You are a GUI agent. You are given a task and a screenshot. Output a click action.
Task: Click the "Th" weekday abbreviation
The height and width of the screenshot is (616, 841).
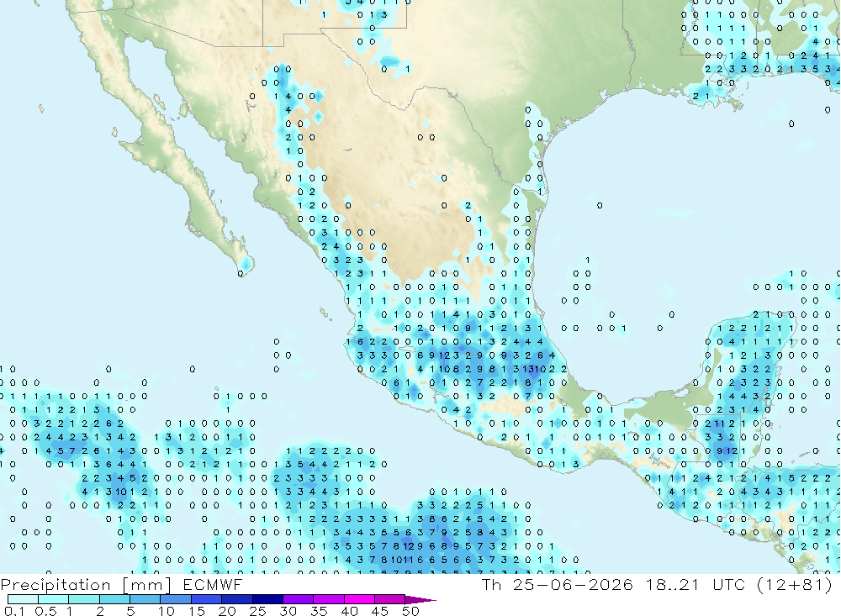coord(491,584)
